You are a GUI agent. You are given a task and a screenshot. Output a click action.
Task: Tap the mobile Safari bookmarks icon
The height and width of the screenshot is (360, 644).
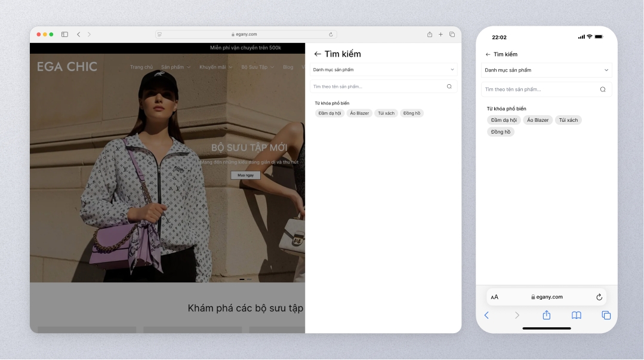click(x=576, y=315)
